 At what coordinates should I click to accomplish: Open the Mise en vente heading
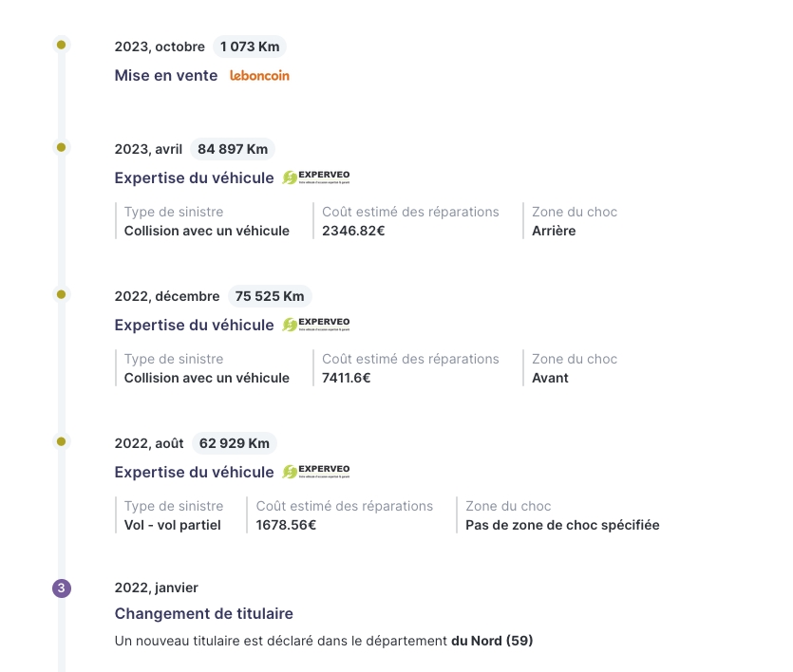(166, 75)
